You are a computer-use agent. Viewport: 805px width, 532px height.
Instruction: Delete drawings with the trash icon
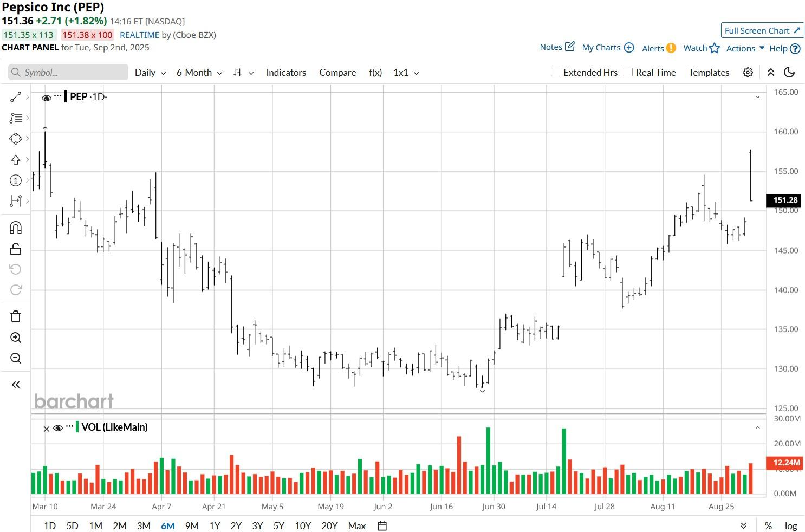[x=16, y=316]
